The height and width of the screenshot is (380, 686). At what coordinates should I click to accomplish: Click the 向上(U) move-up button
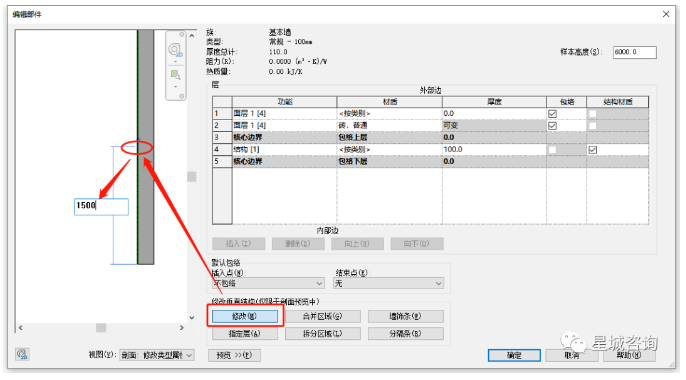[357, 244]
